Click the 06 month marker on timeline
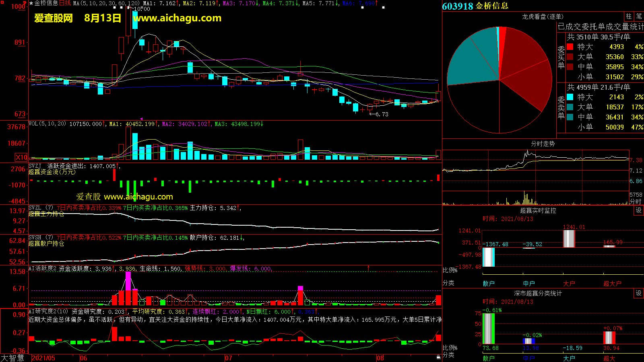The height and width of the screenshot is (362, 644). pos(83,358)
